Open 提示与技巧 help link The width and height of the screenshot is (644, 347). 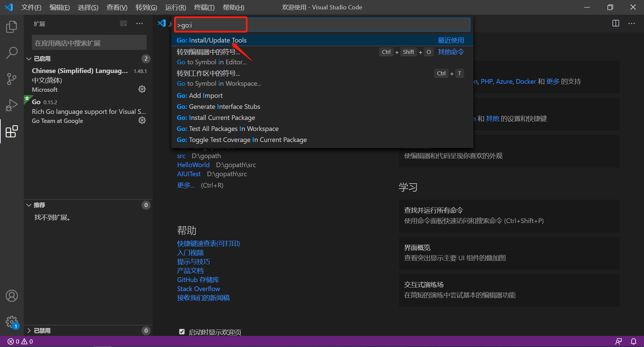click(x=194, y=262)
